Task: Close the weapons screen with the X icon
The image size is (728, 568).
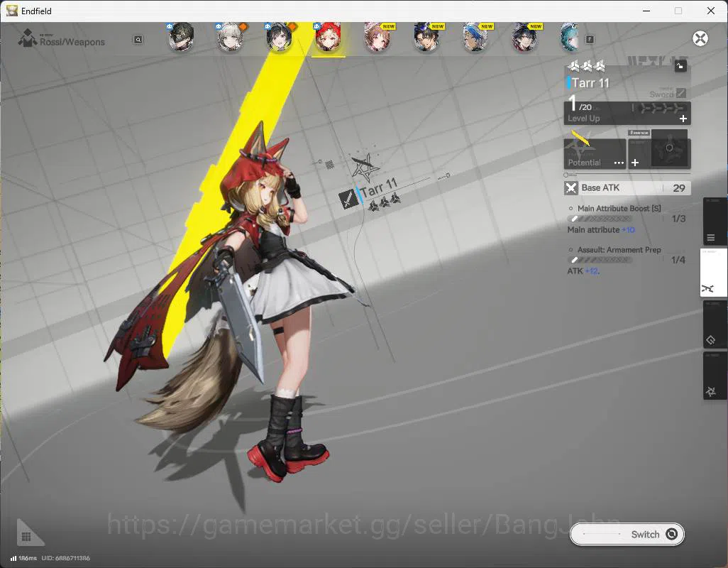Action: pyautogui.click(x=700, y=38)
